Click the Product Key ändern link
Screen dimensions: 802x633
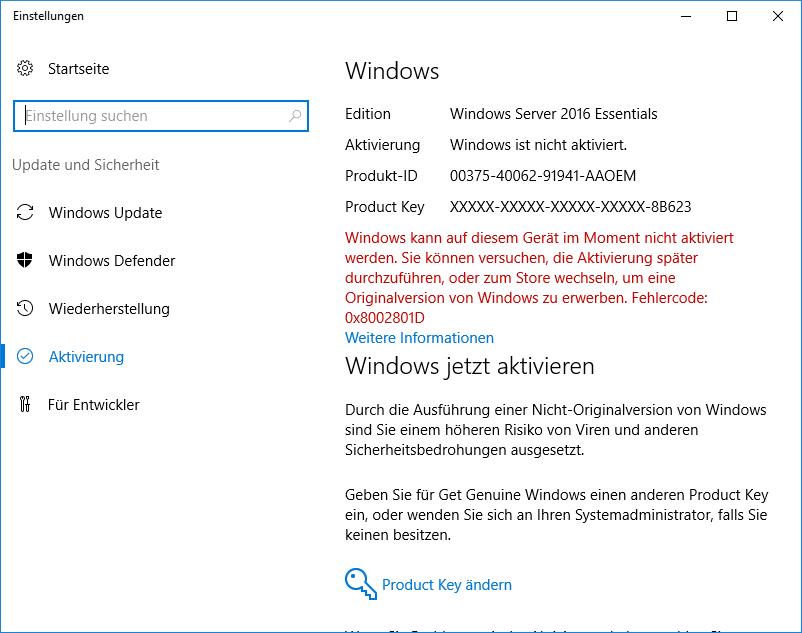(447, 584)
